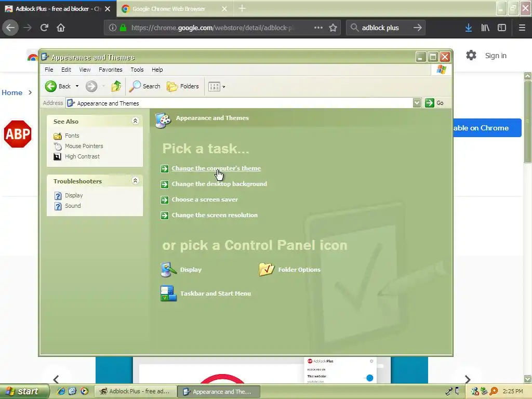
Task: Reload the page in Firefox
Action: 45,28
